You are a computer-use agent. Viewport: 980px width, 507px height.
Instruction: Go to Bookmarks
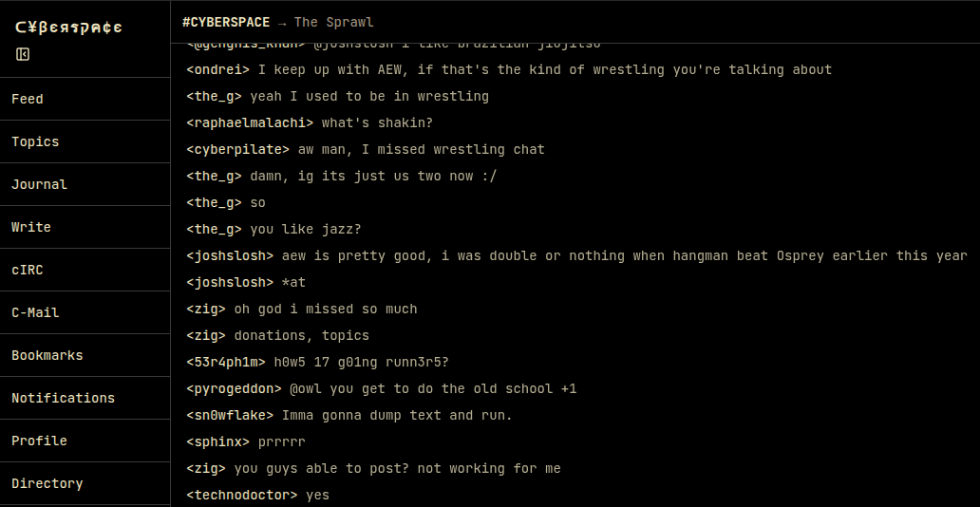point(47,355)
